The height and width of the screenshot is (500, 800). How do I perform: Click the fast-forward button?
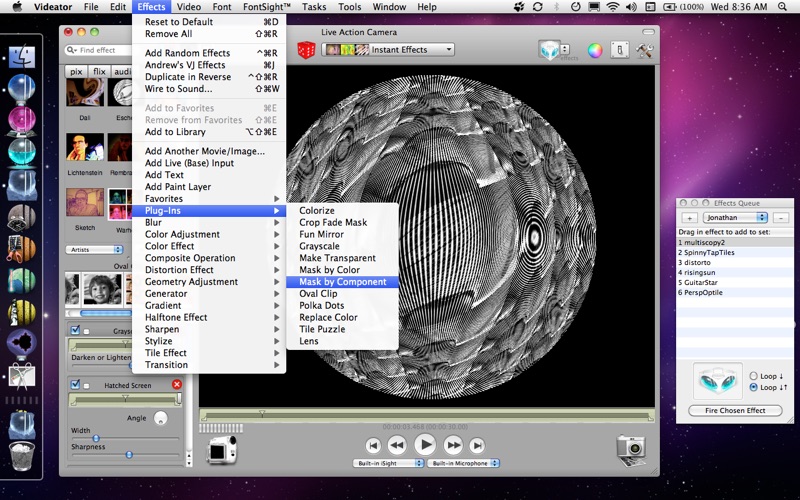click(453, 445)
